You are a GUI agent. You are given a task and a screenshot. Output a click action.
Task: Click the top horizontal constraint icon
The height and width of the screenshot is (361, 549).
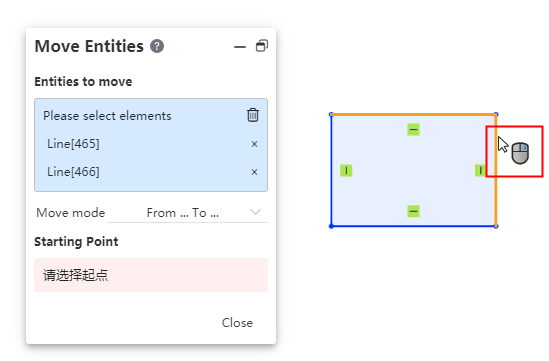[x=414, y=130]
